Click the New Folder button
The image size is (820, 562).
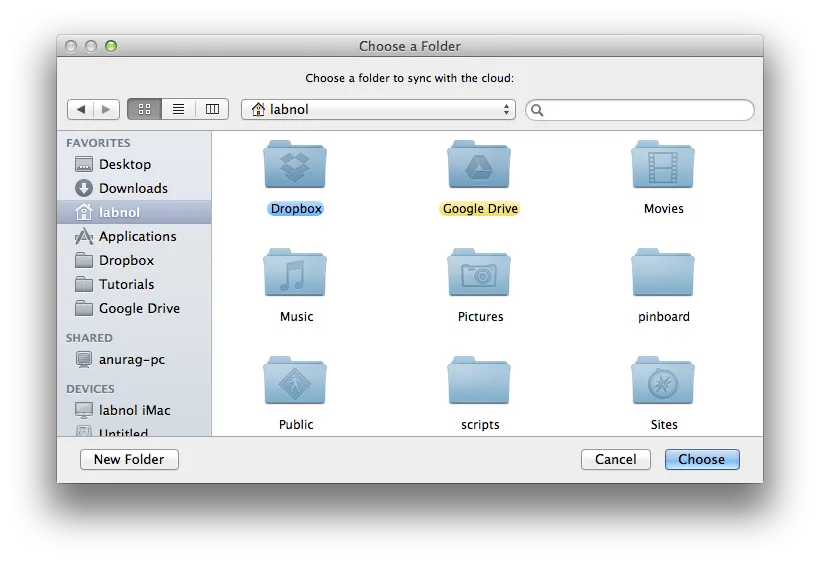(x=129, y=459)
